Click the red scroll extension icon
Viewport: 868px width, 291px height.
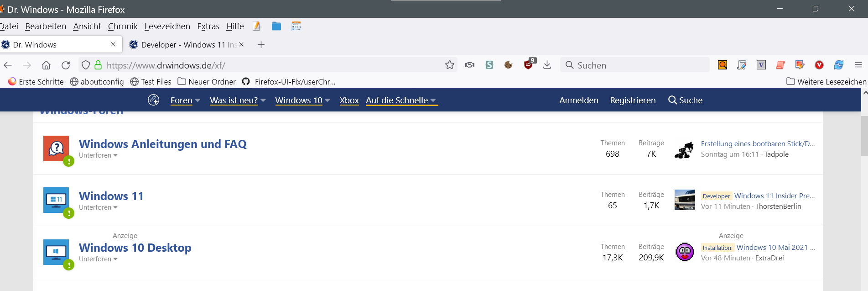[x=780, y=65]
